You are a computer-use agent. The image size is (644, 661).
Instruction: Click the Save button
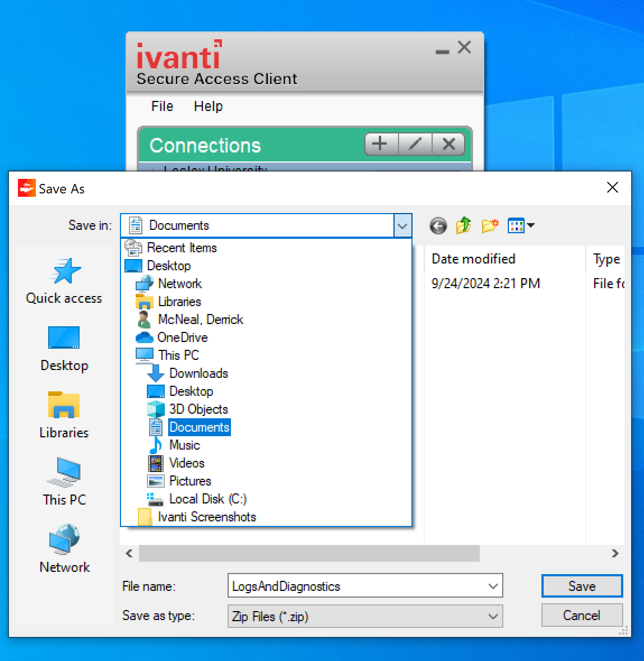tap(582, 586)
